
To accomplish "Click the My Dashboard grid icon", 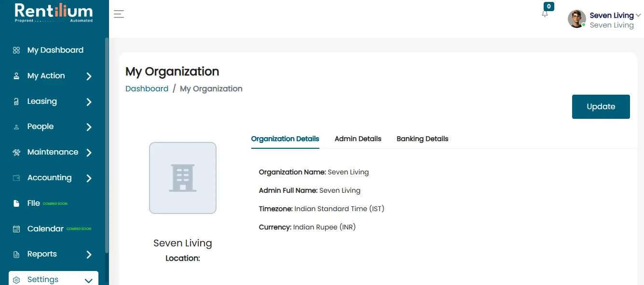I will pyautogui.click(x=16, y=50).
